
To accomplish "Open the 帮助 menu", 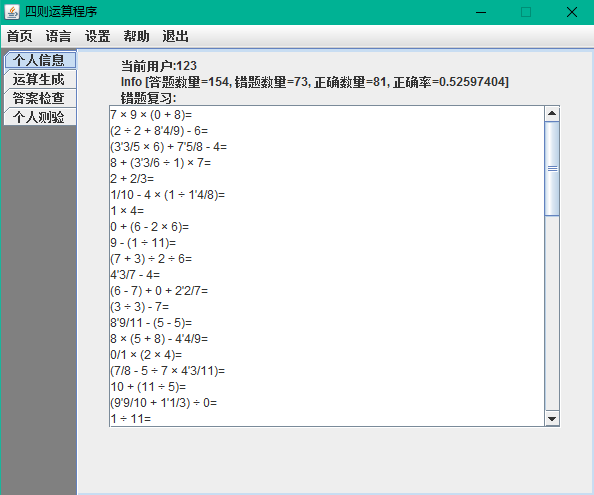I will coord(136,36).
